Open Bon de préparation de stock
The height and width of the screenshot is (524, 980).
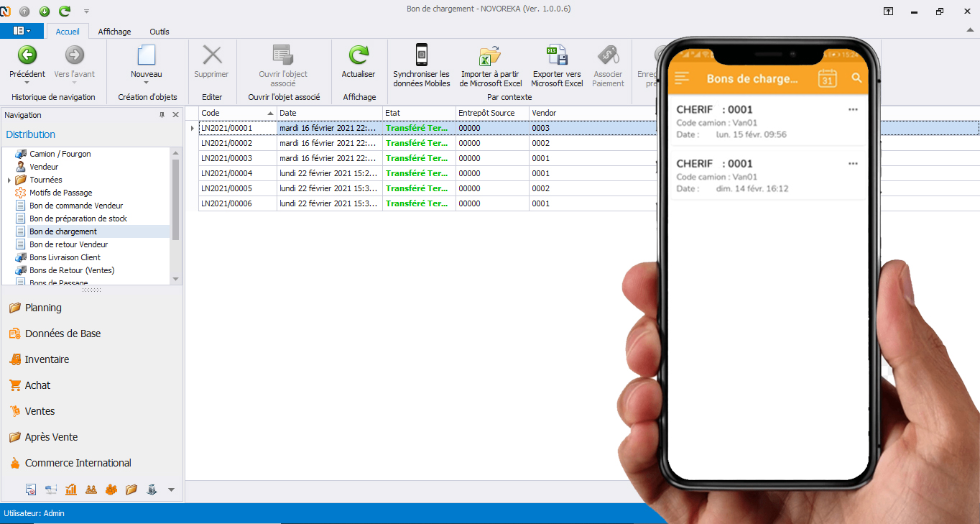point(78,219)
